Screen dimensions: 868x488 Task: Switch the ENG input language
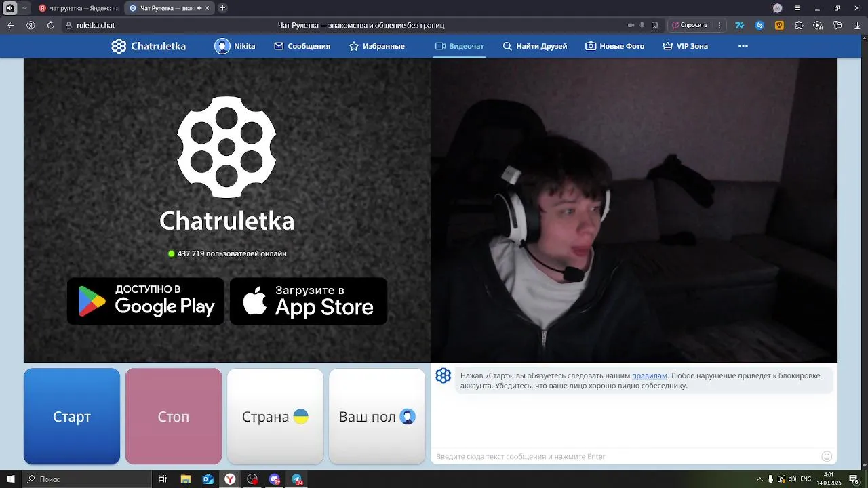(806, 479)
